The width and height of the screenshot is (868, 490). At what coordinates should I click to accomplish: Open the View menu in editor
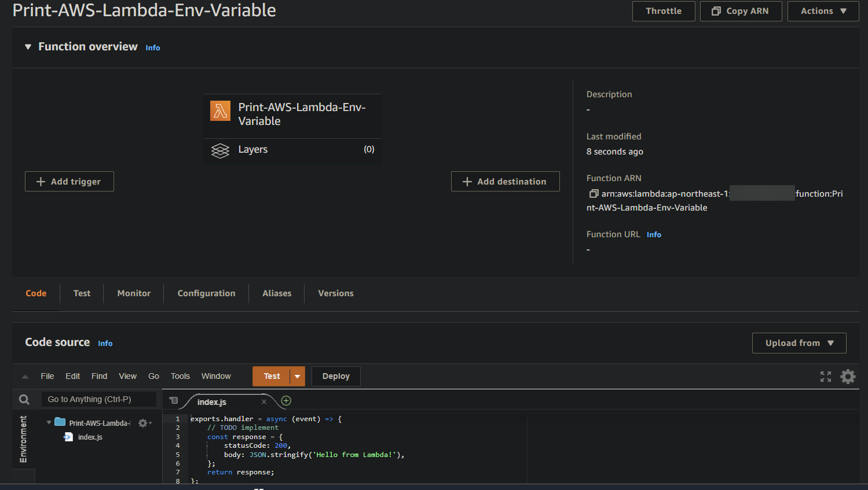click(128, 376)
